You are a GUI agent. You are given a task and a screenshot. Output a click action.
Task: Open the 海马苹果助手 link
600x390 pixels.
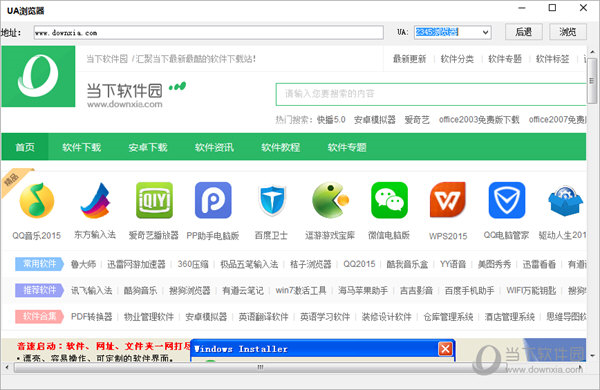tap(363, 290)
